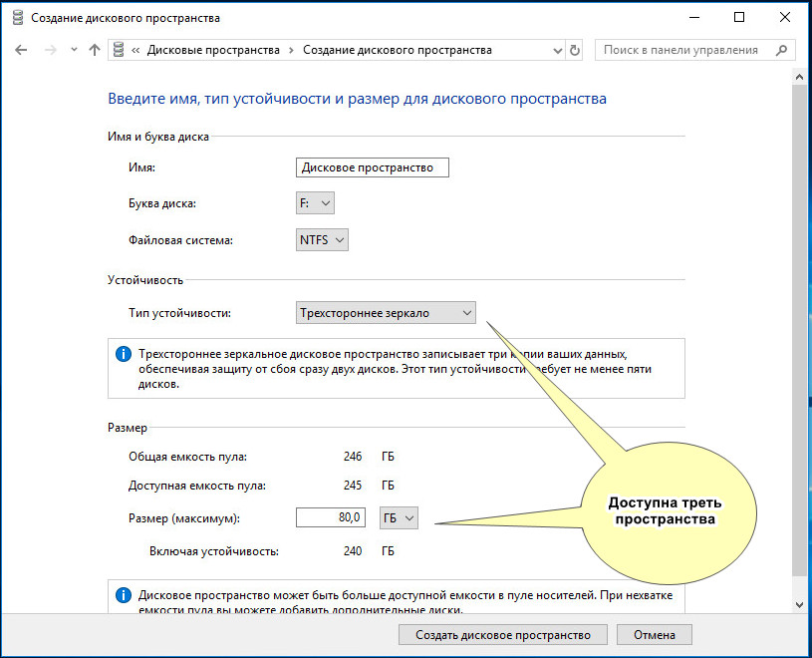Focus the Имя text field

click(373, 167)
